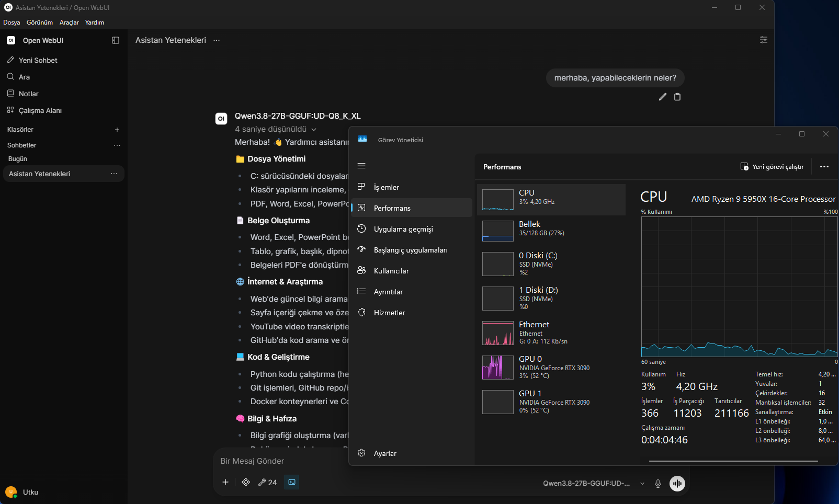Select the CPU performance graph thumbnail
The image size is (839, 504).
coord(498,200)
